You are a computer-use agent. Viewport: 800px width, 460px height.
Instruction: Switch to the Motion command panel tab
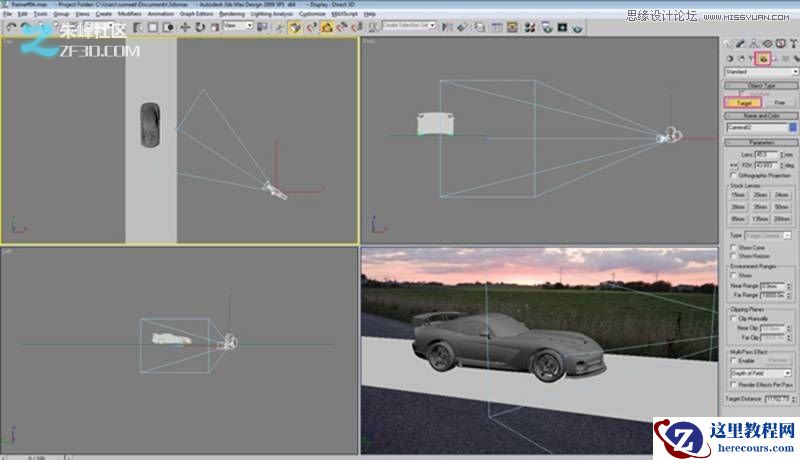click(x=767, y=44)
